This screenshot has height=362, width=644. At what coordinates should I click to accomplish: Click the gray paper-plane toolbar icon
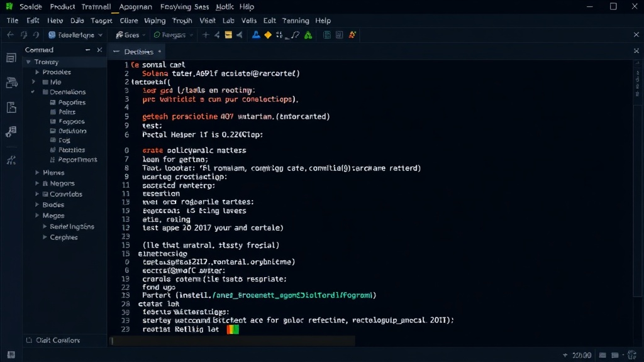[x=239, y=35]
